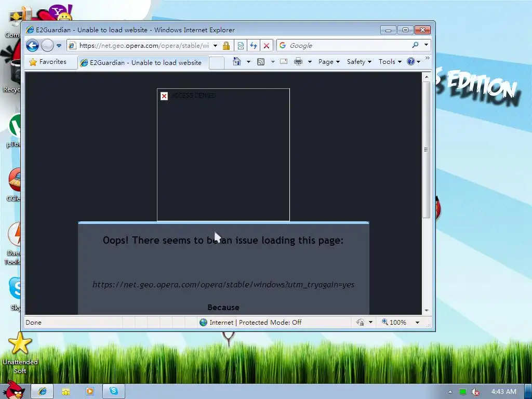532x399 pixels.
Task: Click the Because text on the page
Action: [223, 308]
